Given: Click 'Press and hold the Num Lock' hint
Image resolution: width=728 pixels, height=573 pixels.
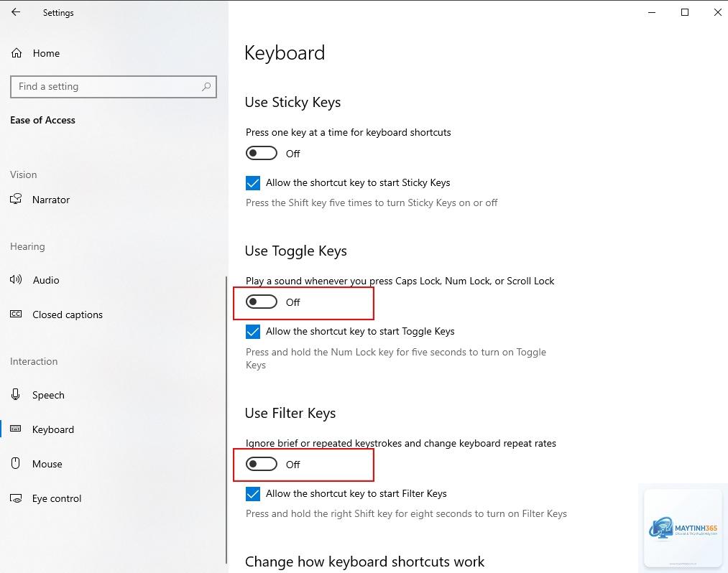Looking at the screenshot, I should tap(395, 358).
